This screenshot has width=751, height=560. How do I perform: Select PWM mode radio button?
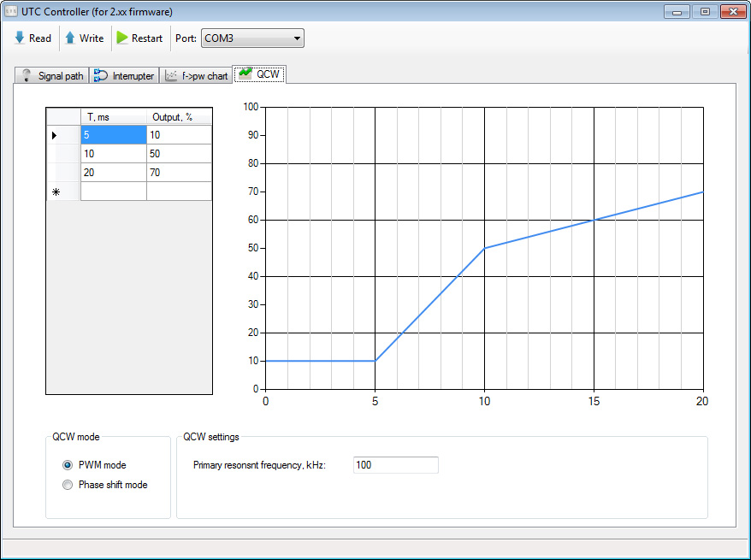coord(68,465)
